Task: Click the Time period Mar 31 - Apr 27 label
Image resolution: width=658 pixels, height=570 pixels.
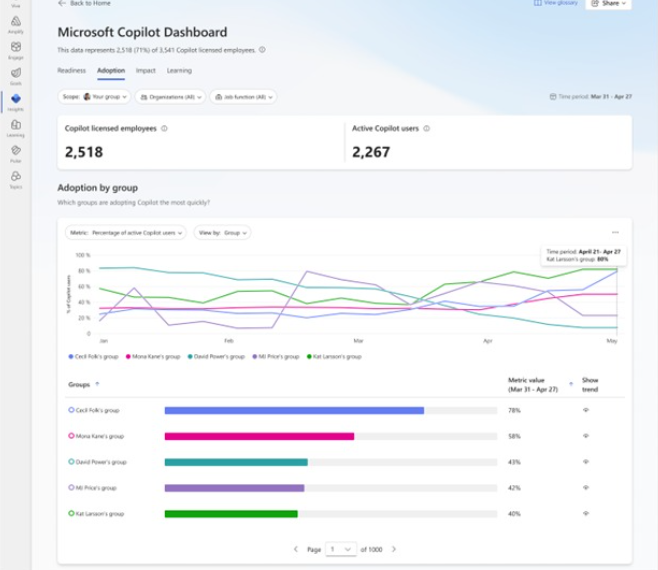Action: [595, 97]
